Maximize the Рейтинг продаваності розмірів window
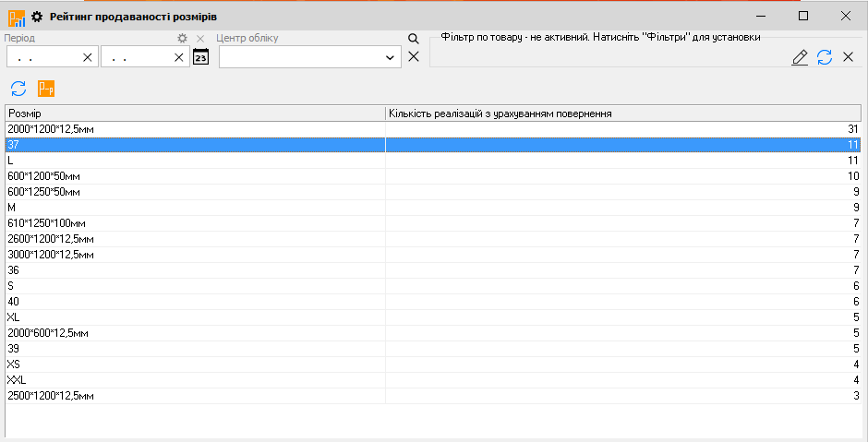Viewport: 868px width, 442px height. 803,16
